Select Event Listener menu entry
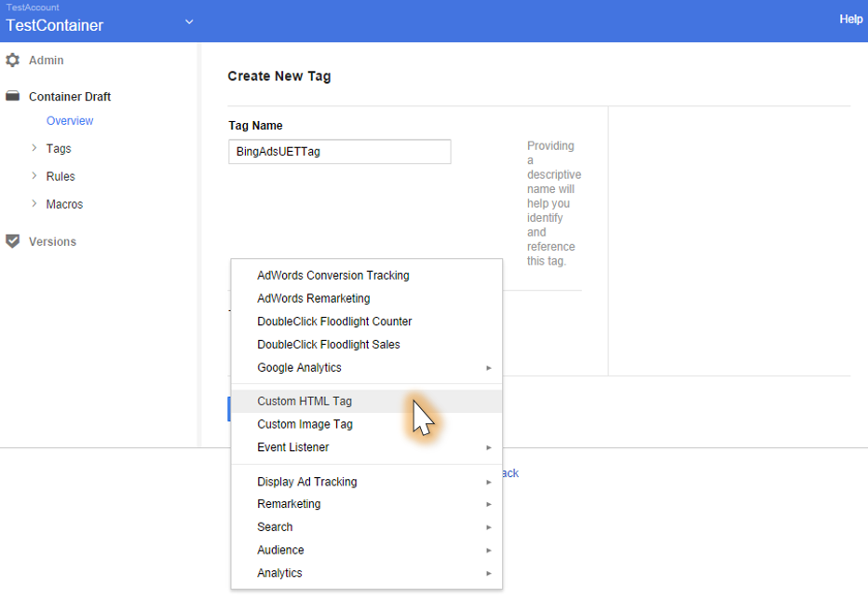Image resolution: width=868 pixels, height=601 pixels. tap(366, 447)
